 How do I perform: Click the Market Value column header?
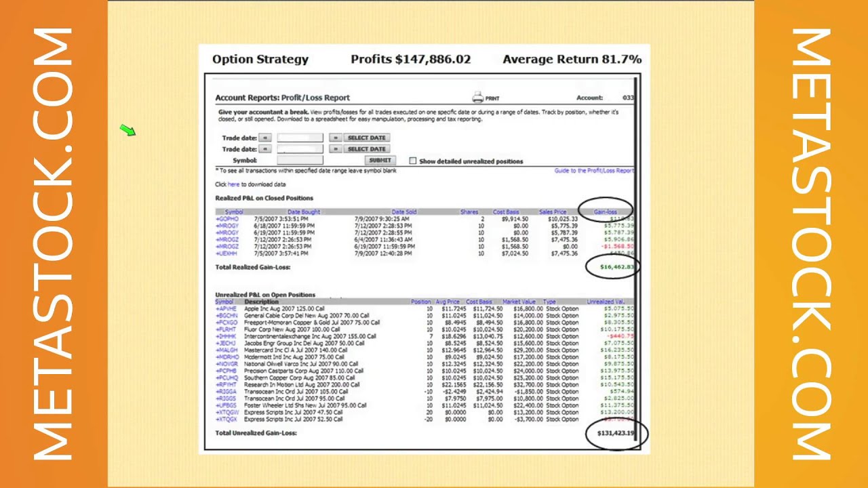520,302
